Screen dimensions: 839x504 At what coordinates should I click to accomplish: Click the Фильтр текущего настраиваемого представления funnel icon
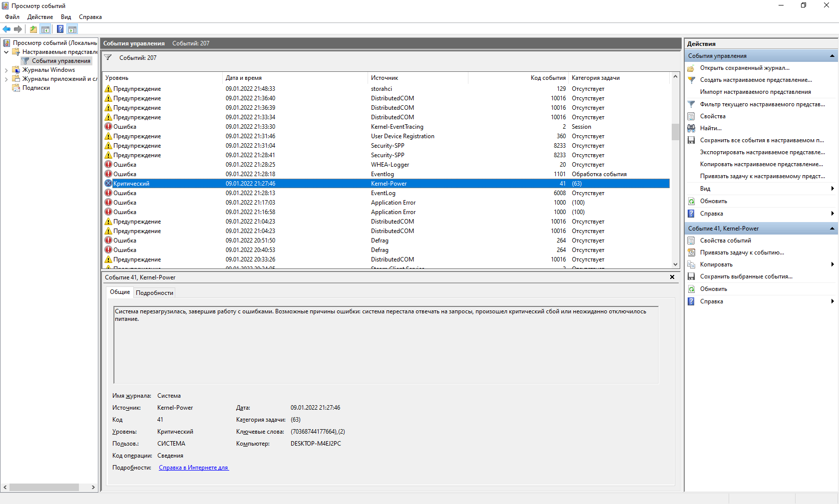691,104
